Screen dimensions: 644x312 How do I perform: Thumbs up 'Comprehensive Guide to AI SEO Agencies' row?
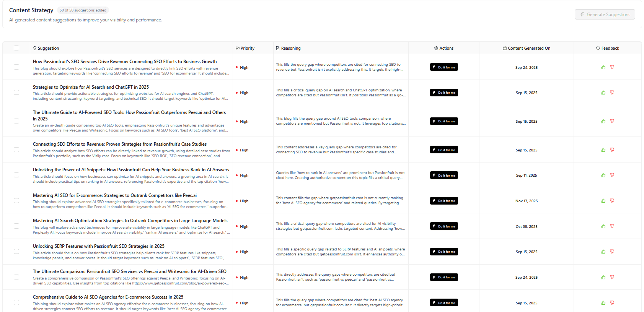point(603,303)
